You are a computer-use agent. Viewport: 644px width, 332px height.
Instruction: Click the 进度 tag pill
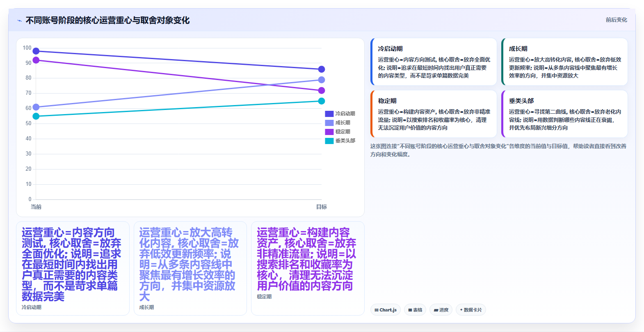pos(441,310)
